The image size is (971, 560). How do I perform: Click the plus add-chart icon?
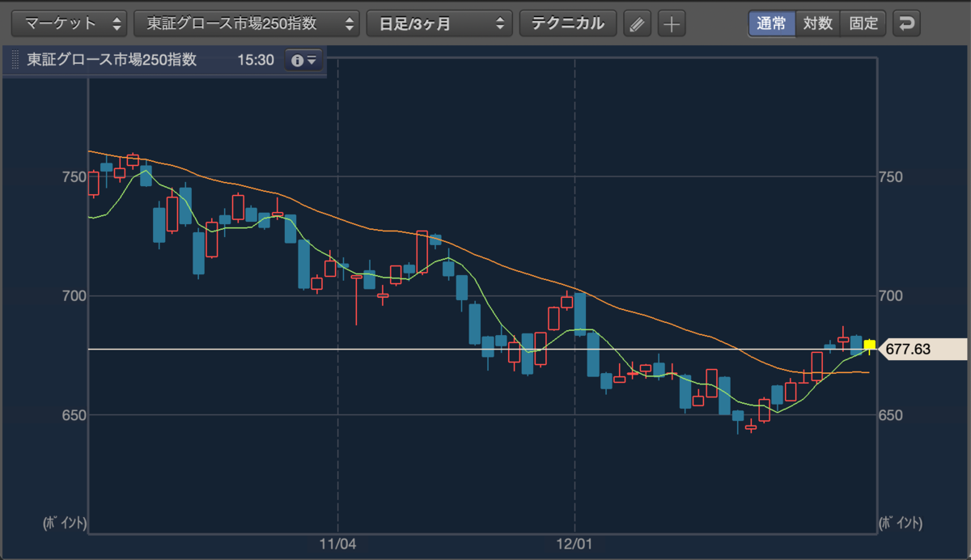[x=672, y=23]
